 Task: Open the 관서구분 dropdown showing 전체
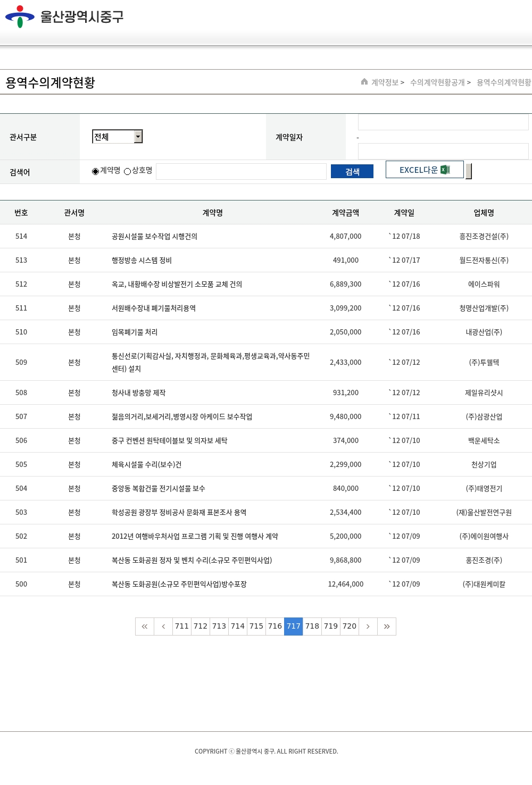(118, 137)
